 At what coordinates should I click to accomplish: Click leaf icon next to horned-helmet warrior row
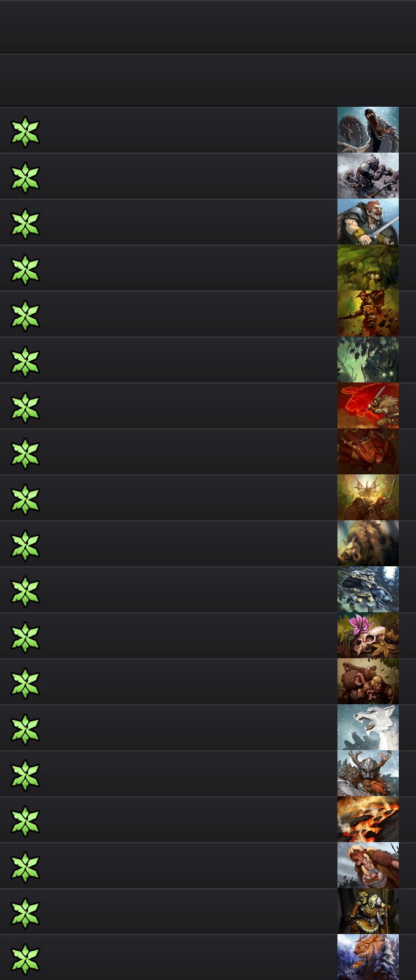click(25, 775)
